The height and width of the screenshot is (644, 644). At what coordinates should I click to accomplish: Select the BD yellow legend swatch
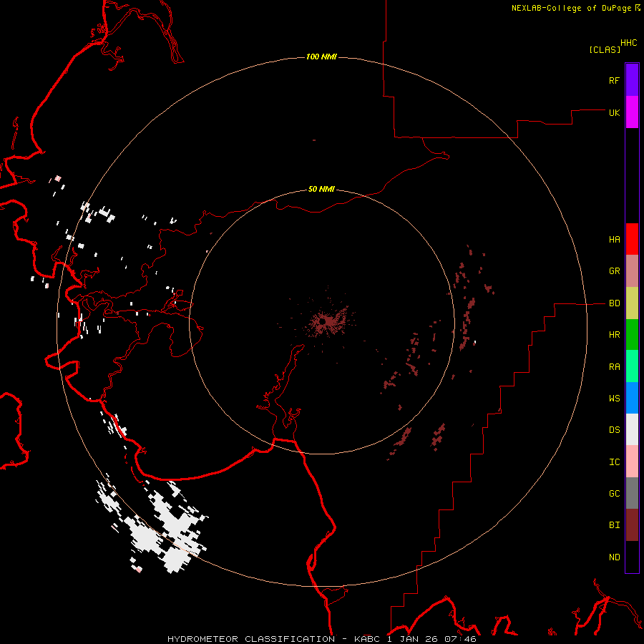632,303
